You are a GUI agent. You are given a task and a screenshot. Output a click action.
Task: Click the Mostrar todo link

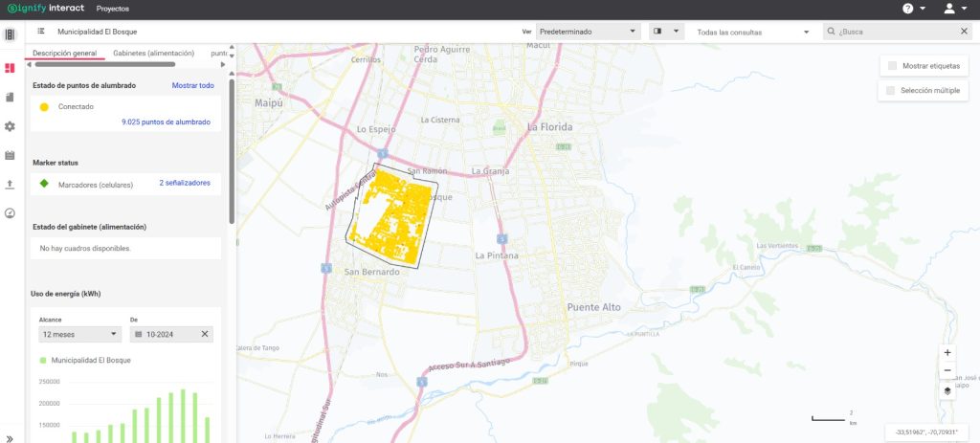(x=192, y=85)
